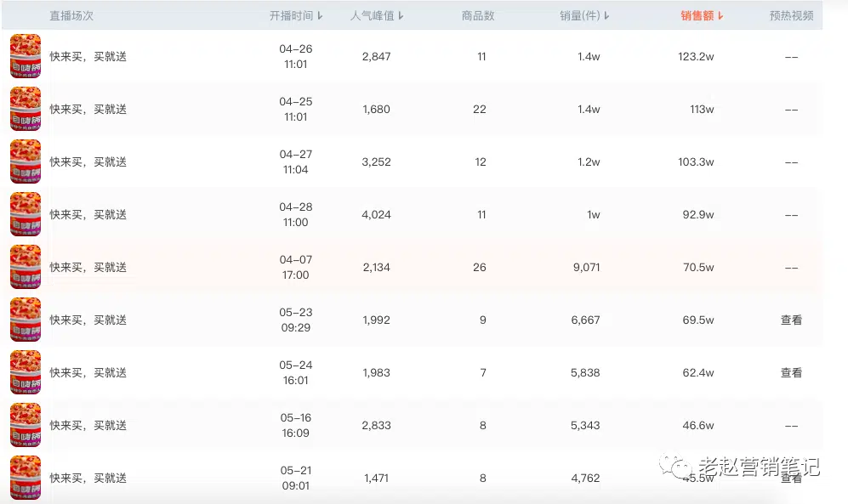Select sales amount 70.5w
This screenshot has width=848, height=504.
click(x=698, y=268)
